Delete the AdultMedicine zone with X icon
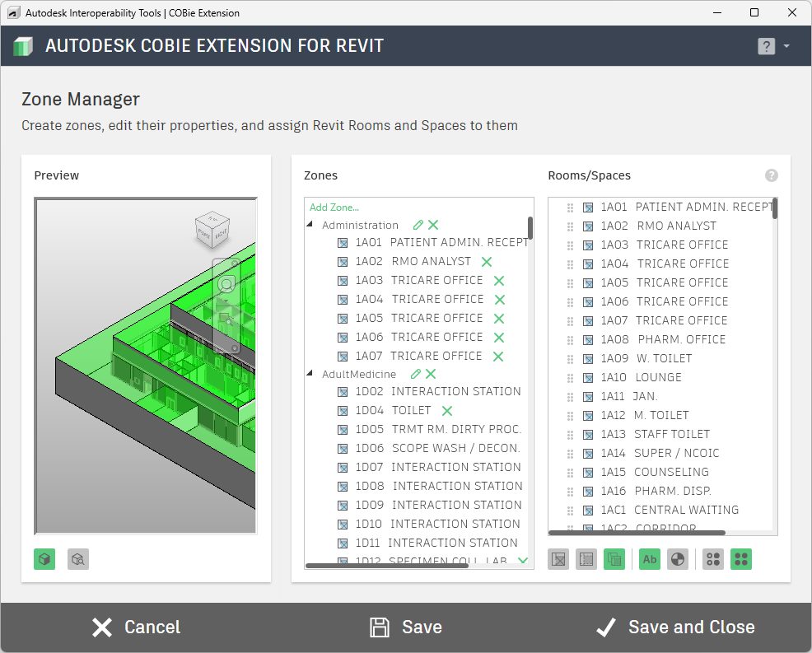The height and width of the screenshot is (653, 812). click(x=431, y=374)
